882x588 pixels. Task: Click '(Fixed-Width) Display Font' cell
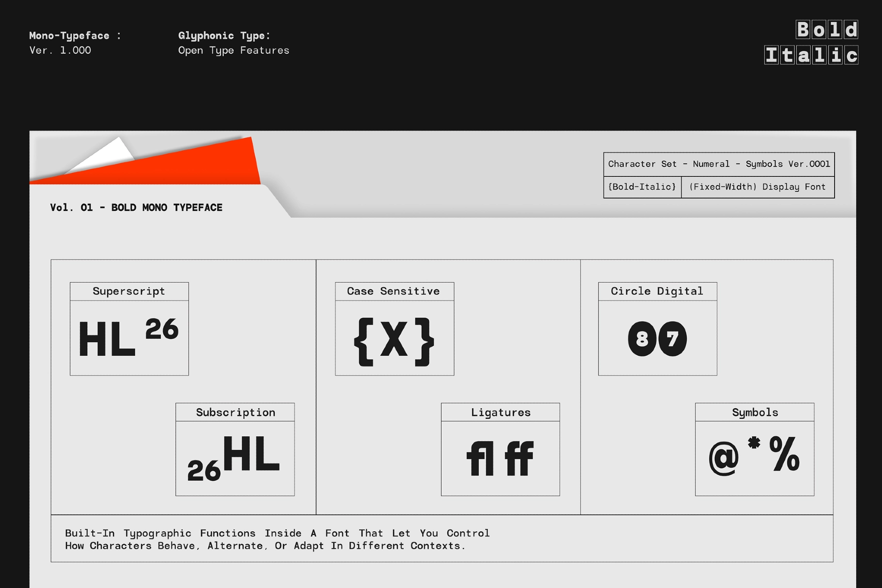pyautogui.click(x=757, y=187)
